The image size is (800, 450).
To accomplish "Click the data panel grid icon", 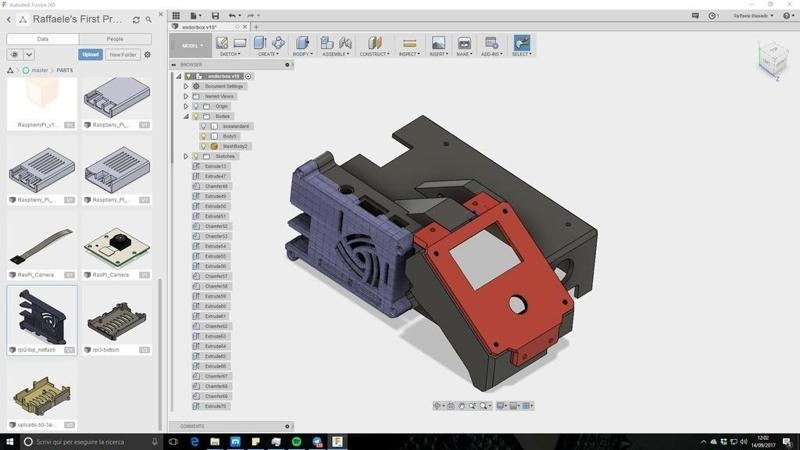I will (x=176, y=15).
